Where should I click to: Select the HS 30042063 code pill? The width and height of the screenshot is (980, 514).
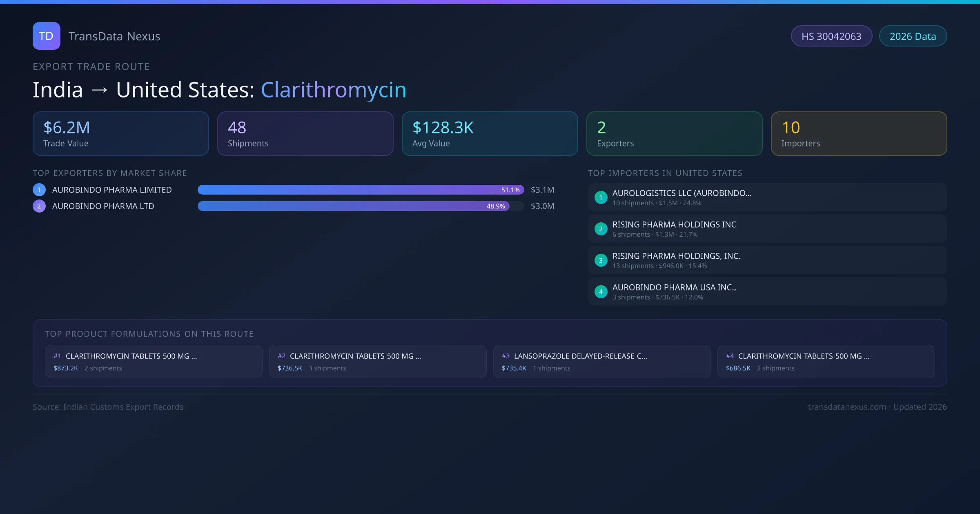[831, 36]
